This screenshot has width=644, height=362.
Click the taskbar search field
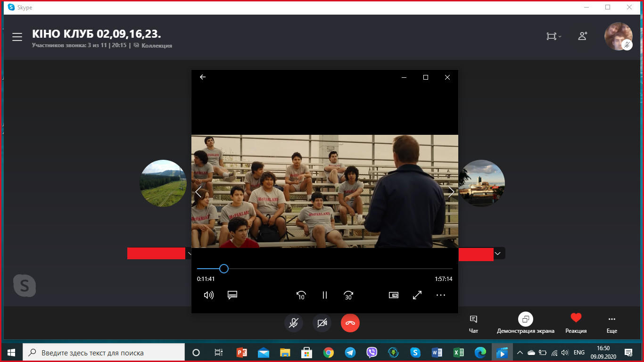(104, 352)
